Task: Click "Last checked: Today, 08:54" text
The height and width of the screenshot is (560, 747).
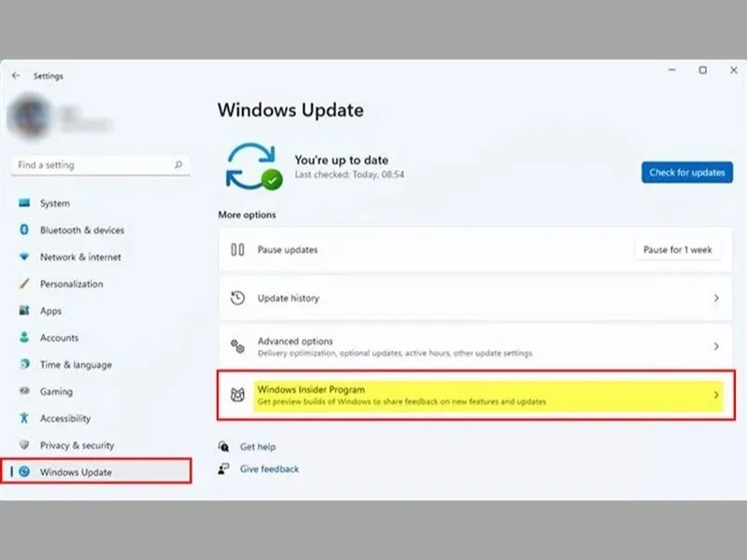Action: (x=349, y=175)
